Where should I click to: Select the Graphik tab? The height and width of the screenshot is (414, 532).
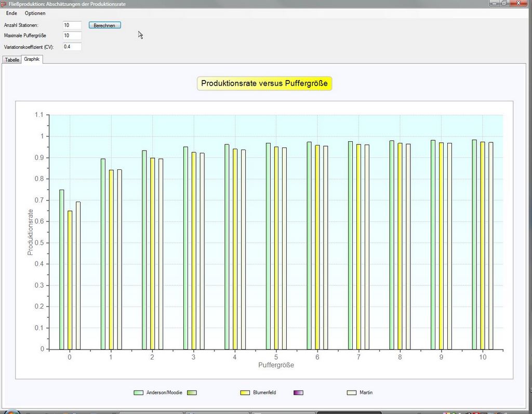tap(32, 59)
